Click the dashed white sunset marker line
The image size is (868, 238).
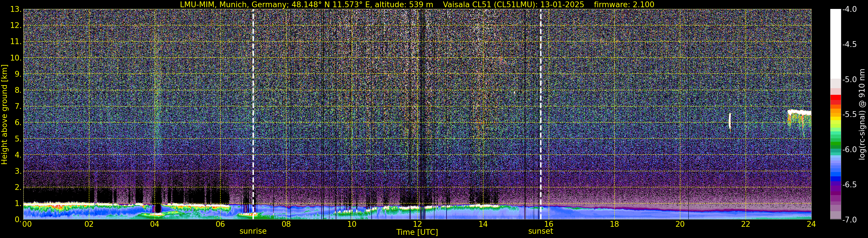(541, 114)
